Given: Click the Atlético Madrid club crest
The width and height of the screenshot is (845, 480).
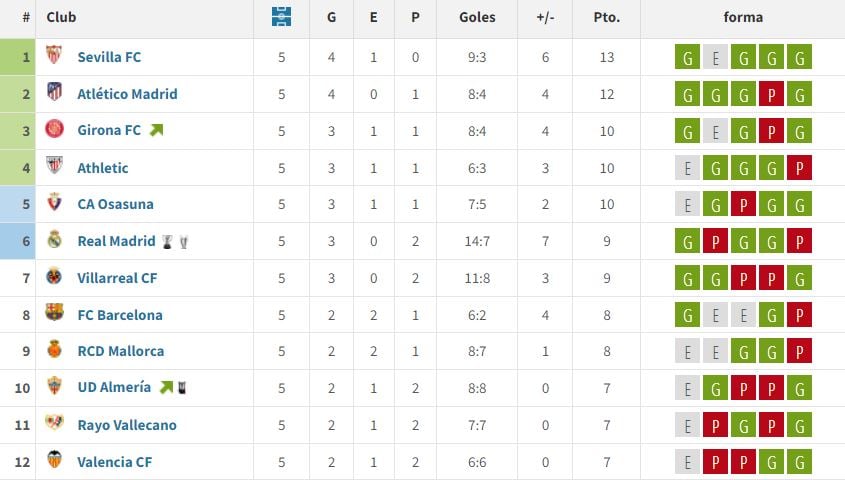Looking at the screenshot, I should tap(54, 94).
